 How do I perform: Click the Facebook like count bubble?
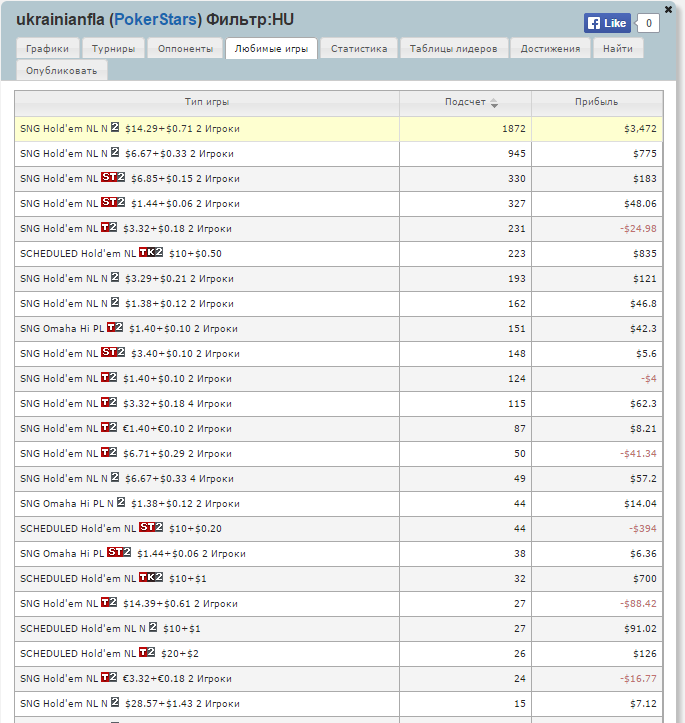648,23
